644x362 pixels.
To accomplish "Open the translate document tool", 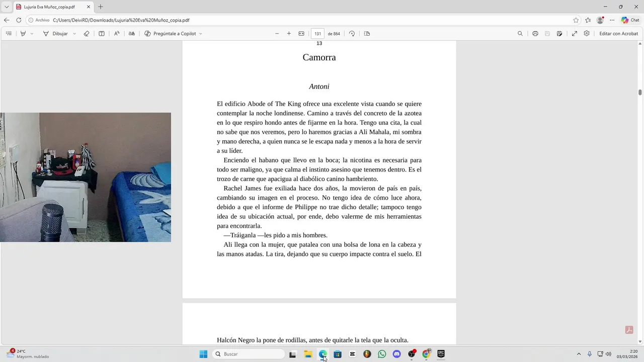I will (132, 34).
